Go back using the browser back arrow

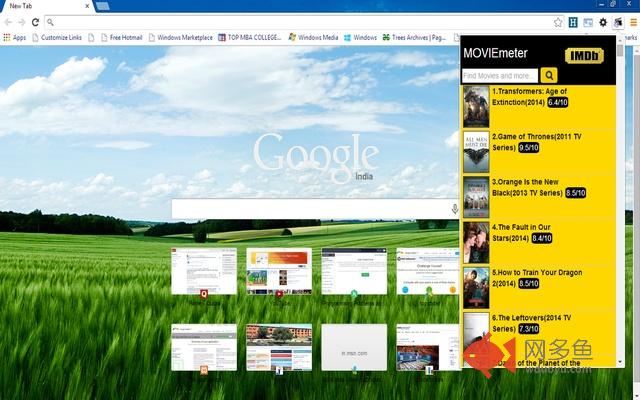coord(8,22)
